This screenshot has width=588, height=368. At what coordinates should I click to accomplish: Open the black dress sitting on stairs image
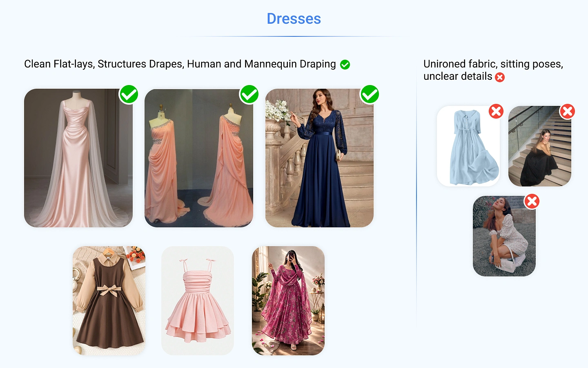(540, 146)
